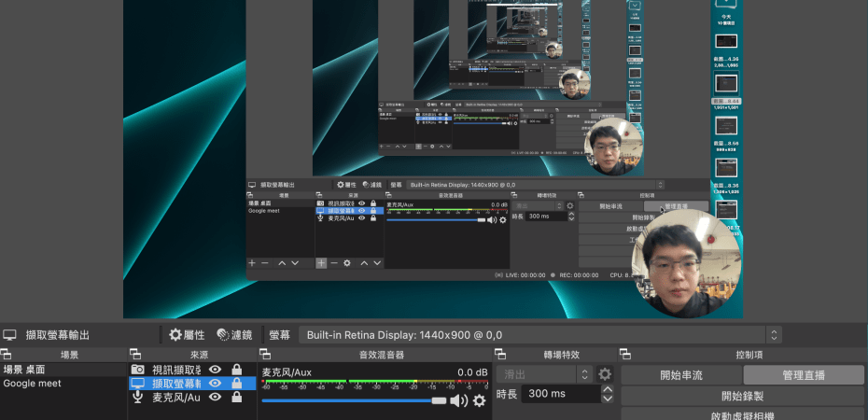Screen dimensions: 868x420
Task: Unlock the 擷取螢幕 source lock icon
Action: [237, 384]
